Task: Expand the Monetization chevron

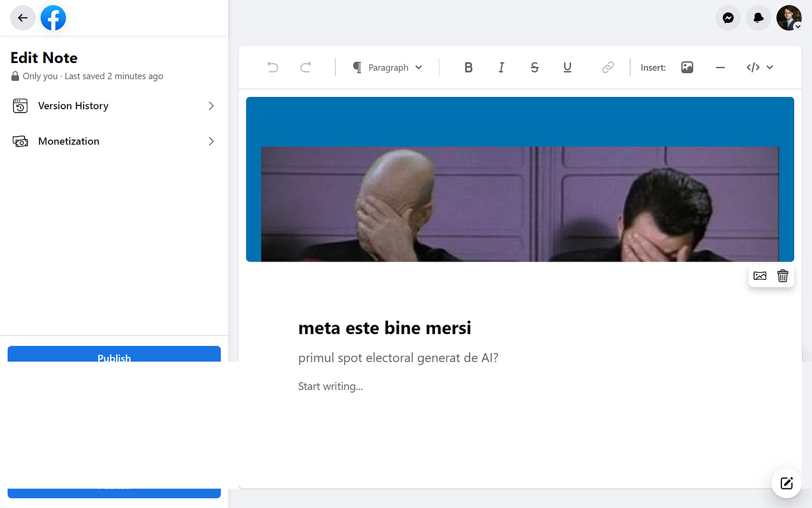Action: (211, 142)
